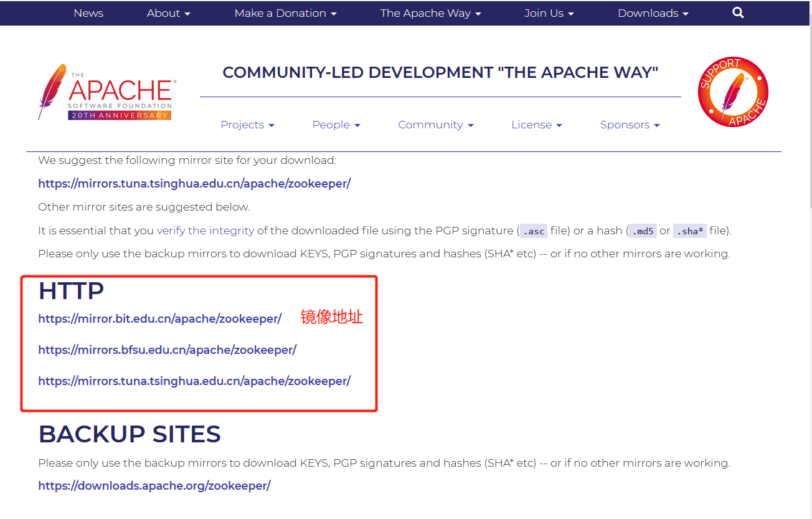Click the .asc code label

click(x=533, y=231)
